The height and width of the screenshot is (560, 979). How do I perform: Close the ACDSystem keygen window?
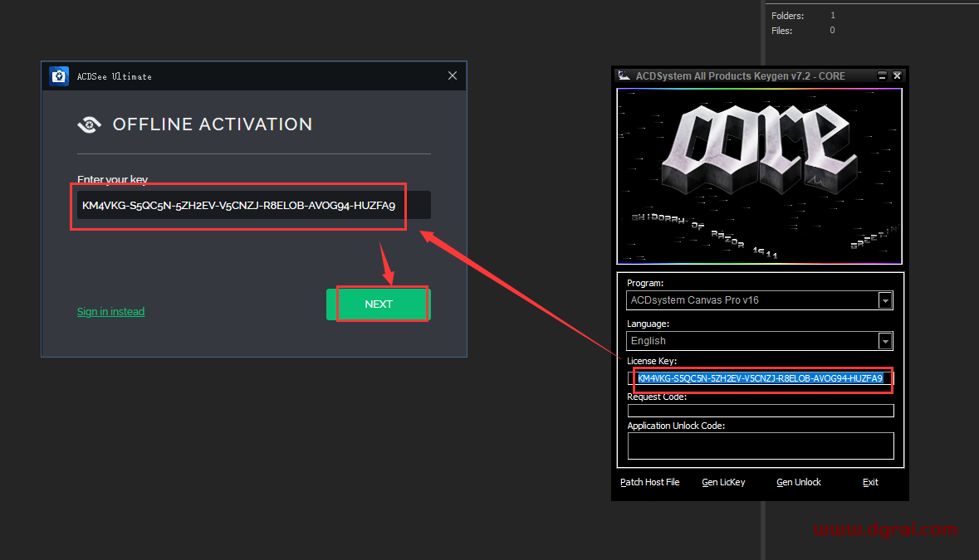(x=897, y=75)
